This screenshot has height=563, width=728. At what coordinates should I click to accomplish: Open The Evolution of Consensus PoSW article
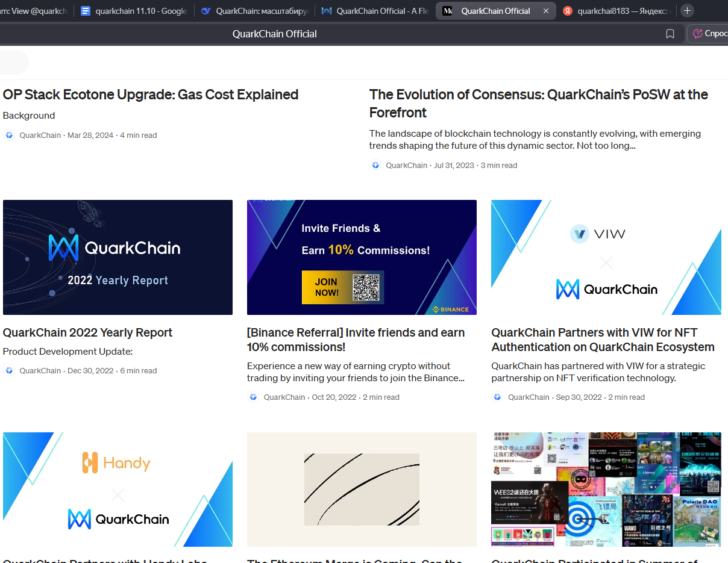[x=539, y=104]
